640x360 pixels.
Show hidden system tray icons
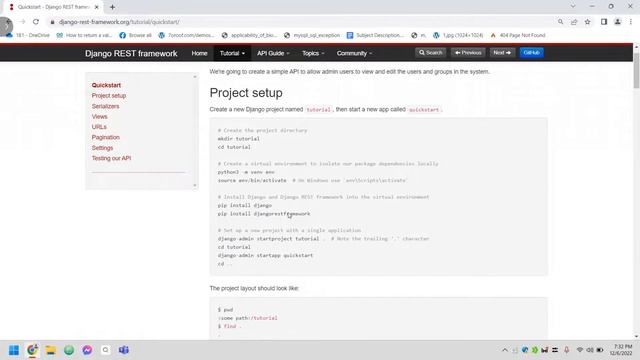pyautogui.click(x=505, y=350)
